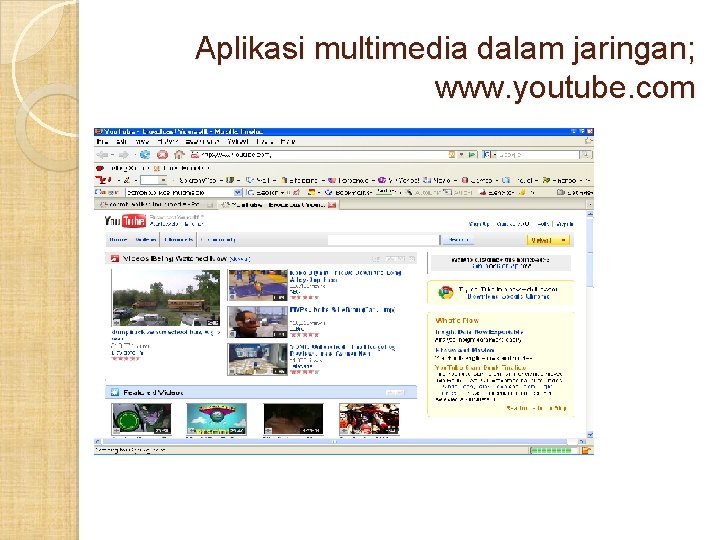Click the red Stop loading icon
This screenshot has height=540, width=720.
pyautogui.click(x=162, y=155)
